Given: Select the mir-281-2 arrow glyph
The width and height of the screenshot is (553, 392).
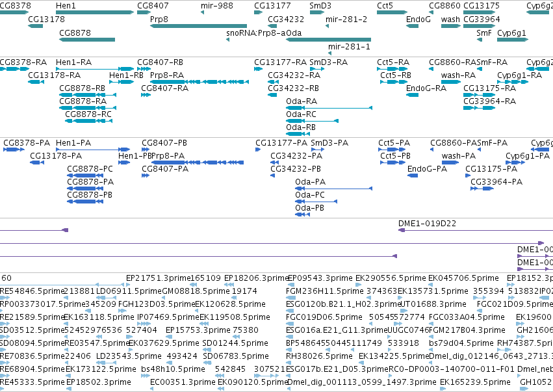Looking at the screenshot, I should click(x=328, y=26).
